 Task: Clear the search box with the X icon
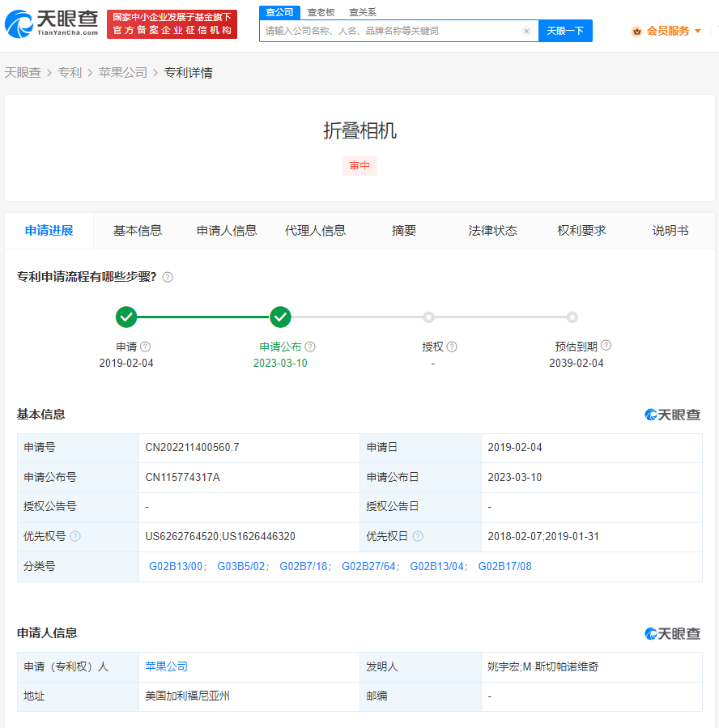[x=526, y=31]
